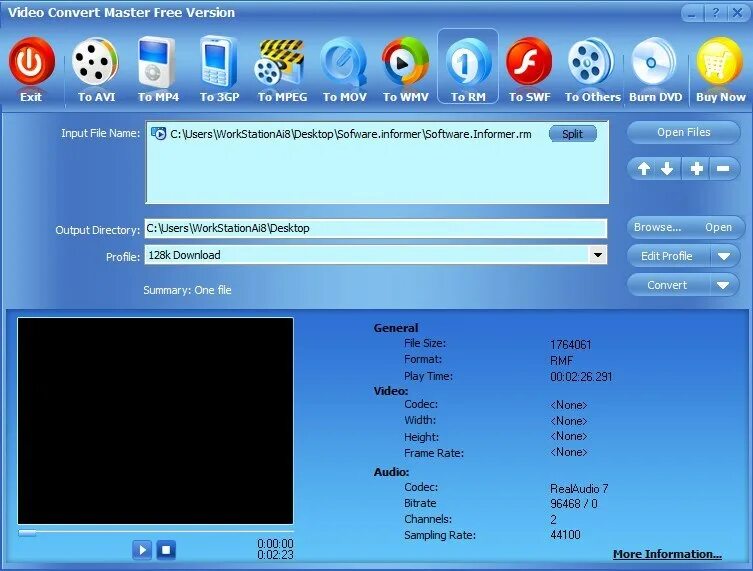Expand the Edit Profile arrow menu
The width and height of the screenshot is (753, 571).
(724, 256)
